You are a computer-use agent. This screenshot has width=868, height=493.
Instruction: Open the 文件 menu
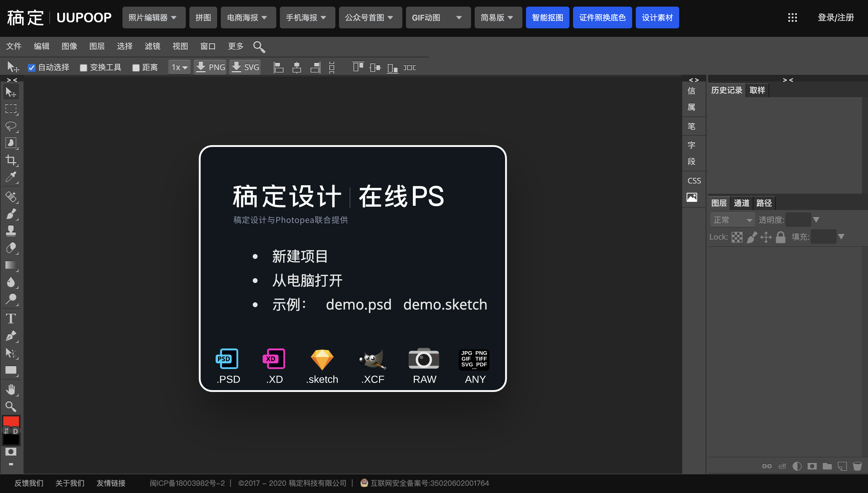click(14, 46)
